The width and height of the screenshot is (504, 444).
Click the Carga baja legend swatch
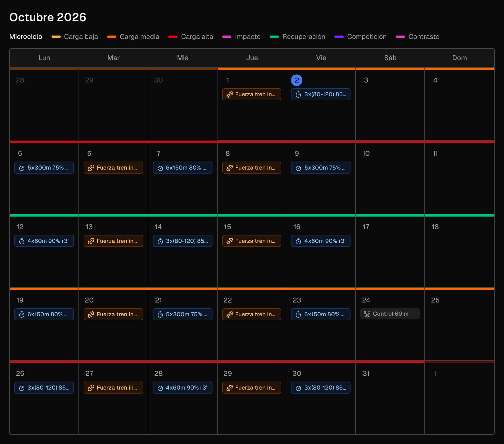(56, 37)
